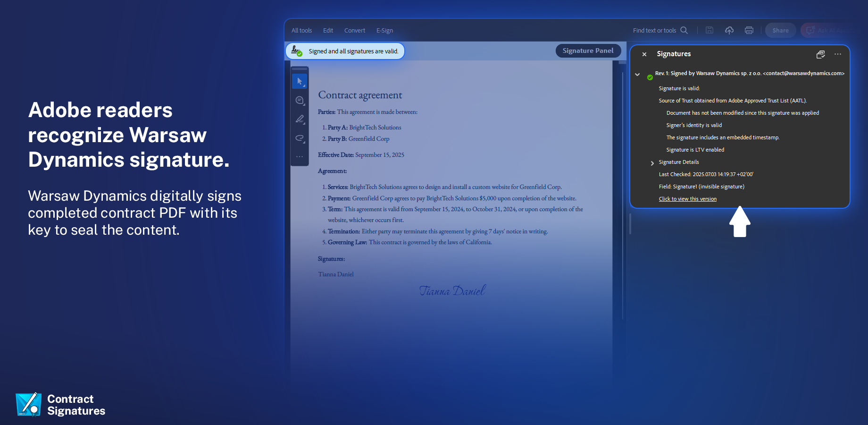Select 'Rev. 1: Signed by Warsaw Dynamics' row

pos(750,73)
